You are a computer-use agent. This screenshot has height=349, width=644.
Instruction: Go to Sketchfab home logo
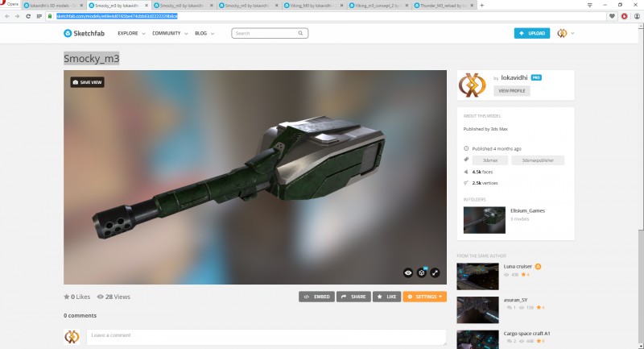click(x=85, y=33)
